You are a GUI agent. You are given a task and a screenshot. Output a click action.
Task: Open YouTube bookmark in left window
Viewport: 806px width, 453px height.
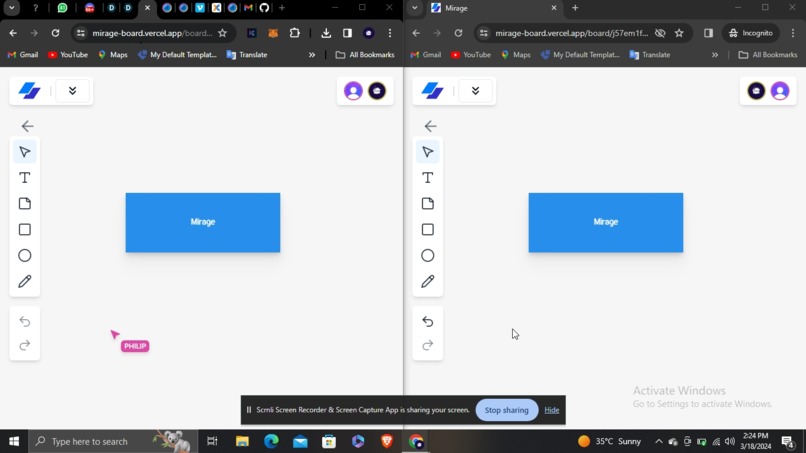pos(68,55)
